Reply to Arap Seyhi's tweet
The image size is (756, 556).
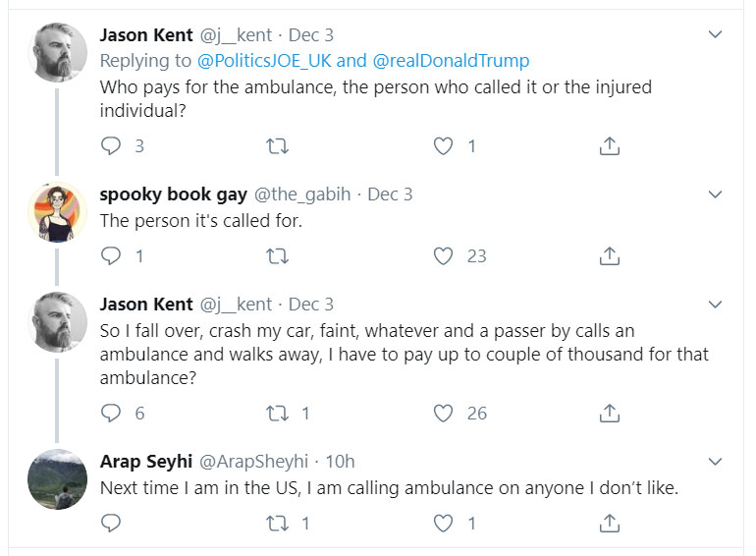coord(111,524)
